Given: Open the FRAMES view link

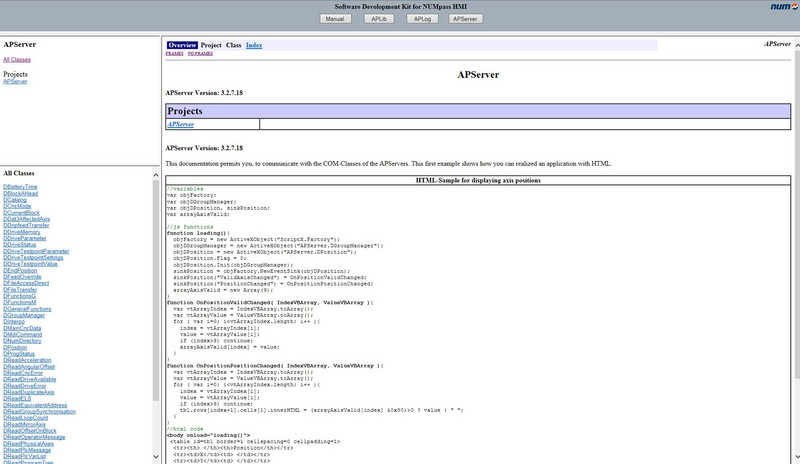Looking at the screenshot, I should point(174,54).
